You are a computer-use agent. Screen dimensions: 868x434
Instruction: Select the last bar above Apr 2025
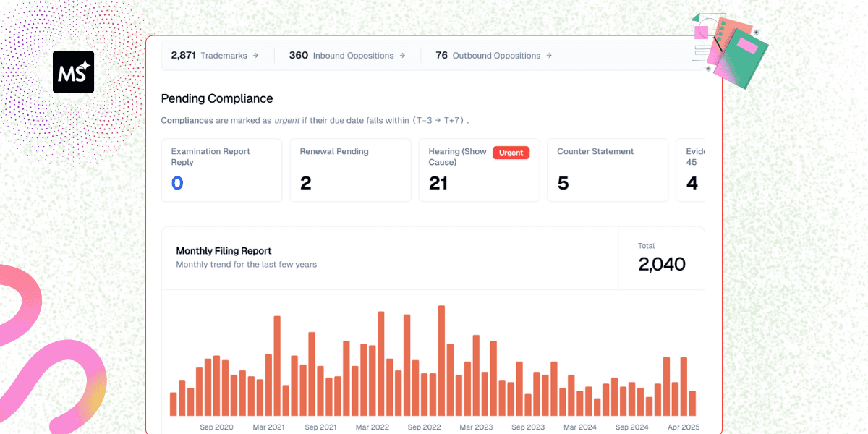coord(692,403)
